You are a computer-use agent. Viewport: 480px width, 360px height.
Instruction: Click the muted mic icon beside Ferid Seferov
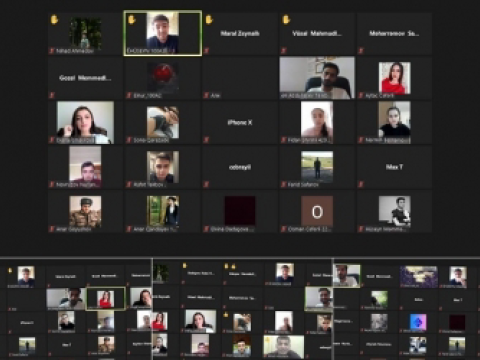[284, 184]
